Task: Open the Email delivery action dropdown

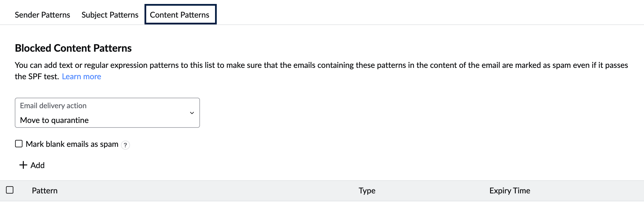Action: (107, 113)
